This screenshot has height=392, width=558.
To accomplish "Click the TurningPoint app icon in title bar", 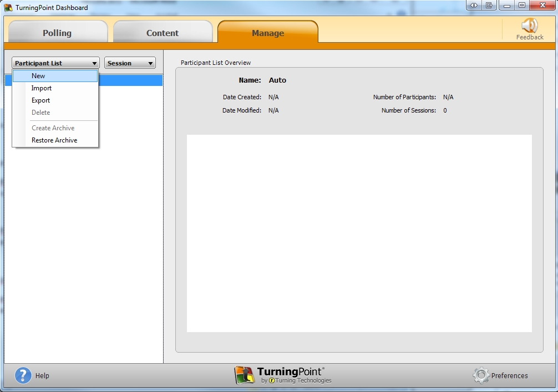I will pyautogui.click(x=8, y=7).
